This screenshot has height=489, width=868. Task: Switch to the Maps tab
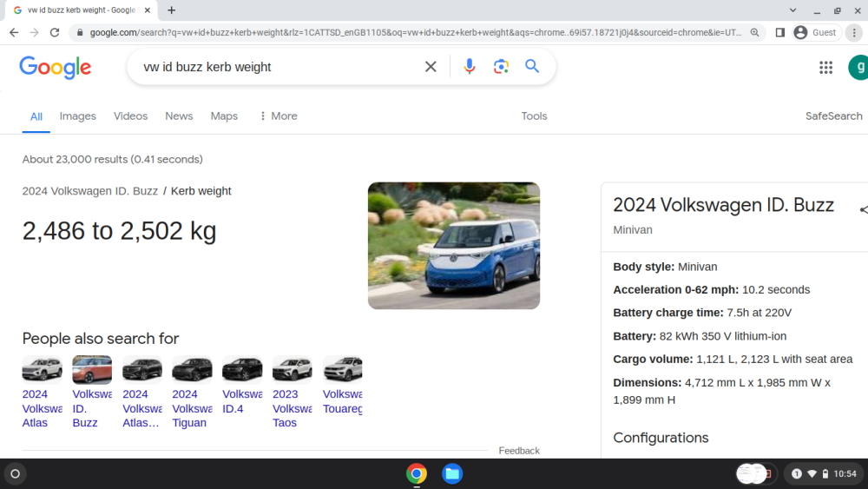tap(224, 116)
